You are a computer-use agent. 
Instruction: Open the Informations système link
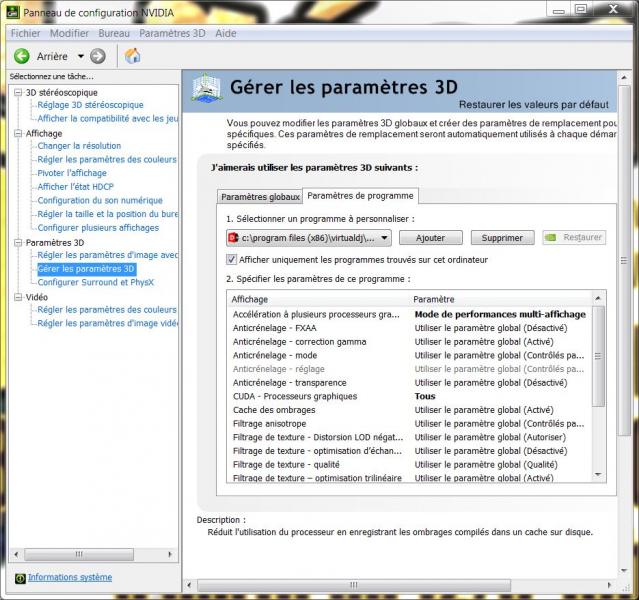[x=70, y=577]
